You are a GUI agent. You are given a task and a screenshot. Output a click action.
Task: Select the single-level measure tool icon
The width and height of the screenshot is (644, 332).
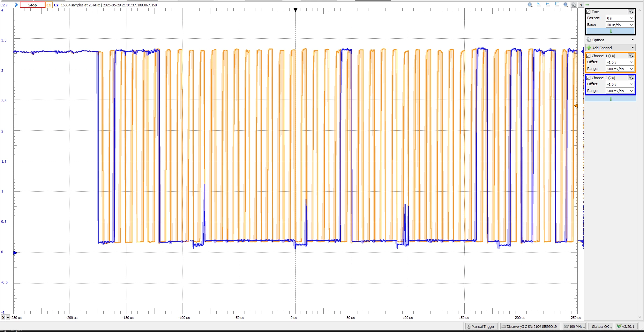point(548,5)
